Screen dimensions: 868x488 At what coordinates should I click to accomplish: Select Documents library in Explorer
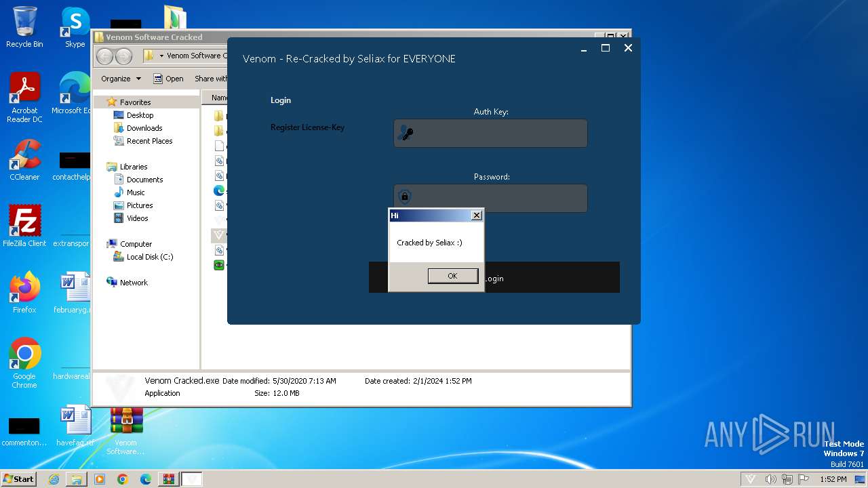pyautogui.click(x=144, y=180)
